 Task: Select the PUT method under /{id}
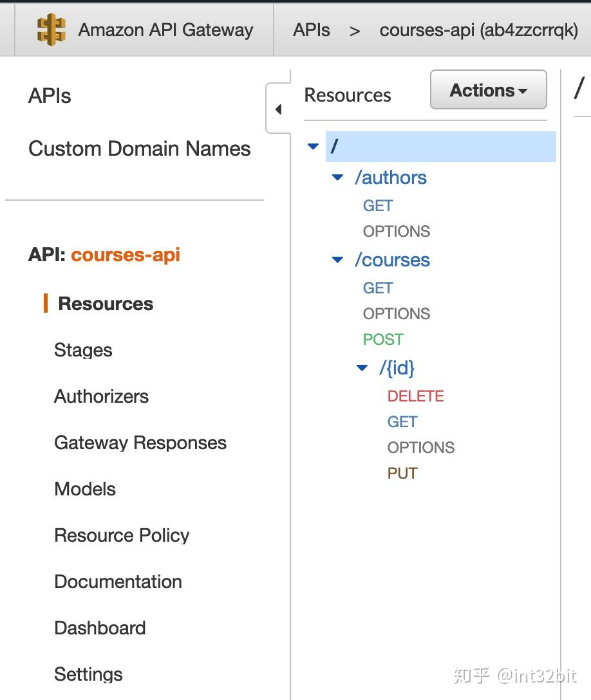(x=402, y=474)
